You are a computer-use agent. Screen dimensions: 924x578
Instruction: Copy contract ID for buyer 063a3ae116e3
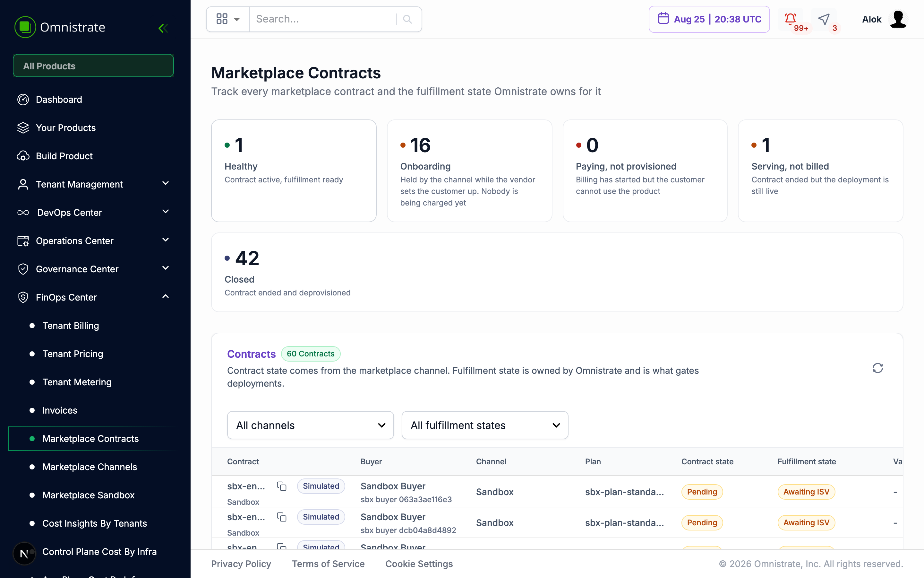[x=282, y=486]
